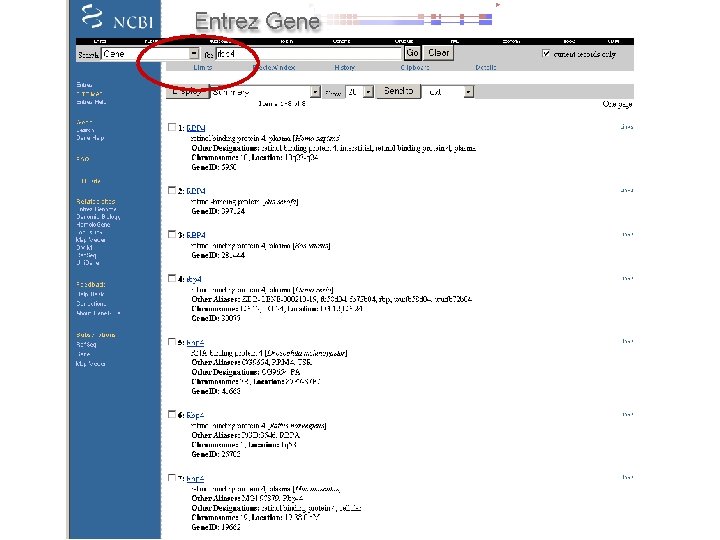Open Corrections under Feedback
The height and width of the screenshot is (540, 720).
click(x=91, y=304)
